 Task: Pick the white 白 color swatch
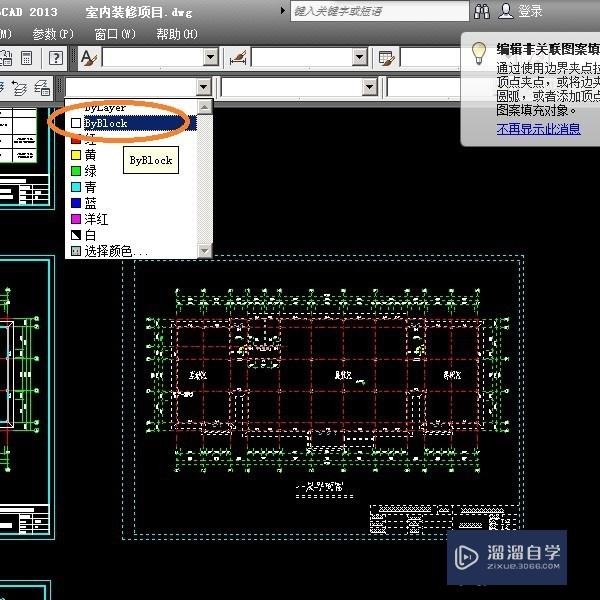76,235
